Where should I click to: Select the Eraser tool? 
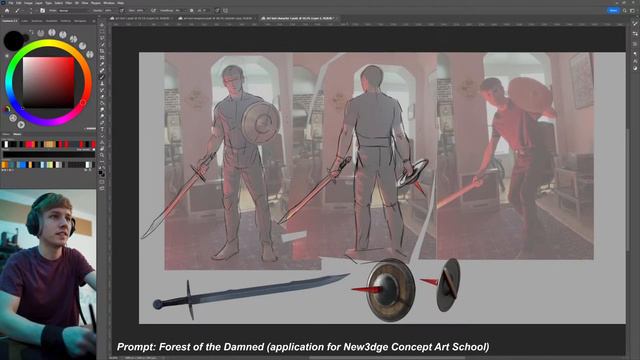[102, 97]
